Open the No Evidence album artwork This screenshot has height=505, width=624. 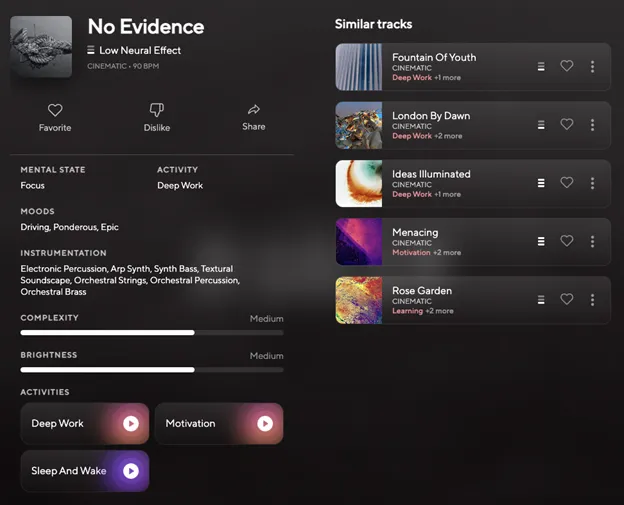click(41, 47)
